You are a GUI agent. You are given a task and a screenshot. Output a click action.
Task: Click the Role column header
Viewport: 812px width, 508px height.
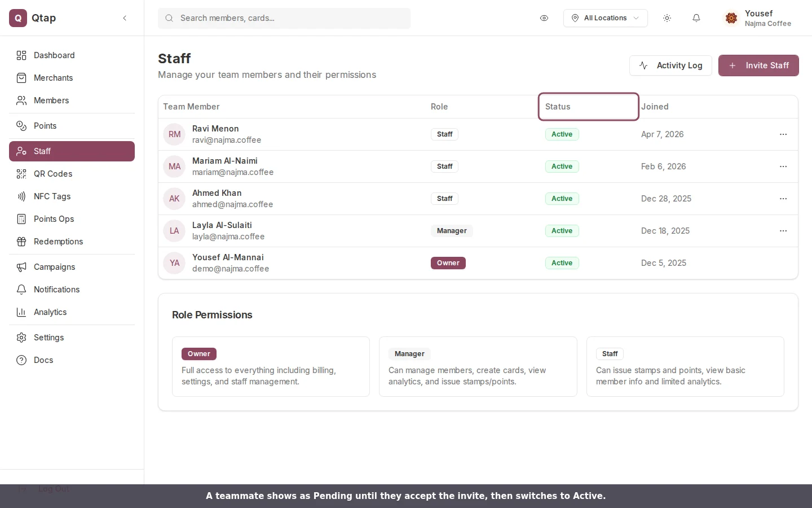439,107
